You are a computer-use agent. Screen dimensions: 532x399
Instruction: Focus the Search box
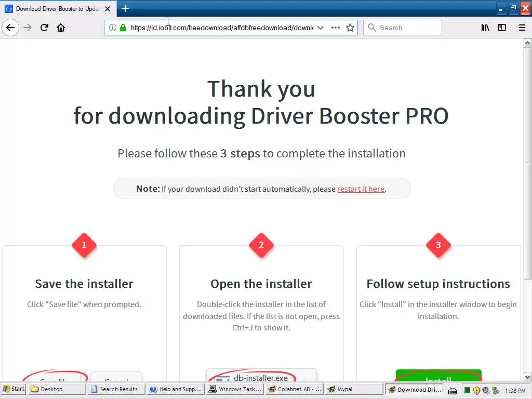pyautogui.click(x=403, y=28)
